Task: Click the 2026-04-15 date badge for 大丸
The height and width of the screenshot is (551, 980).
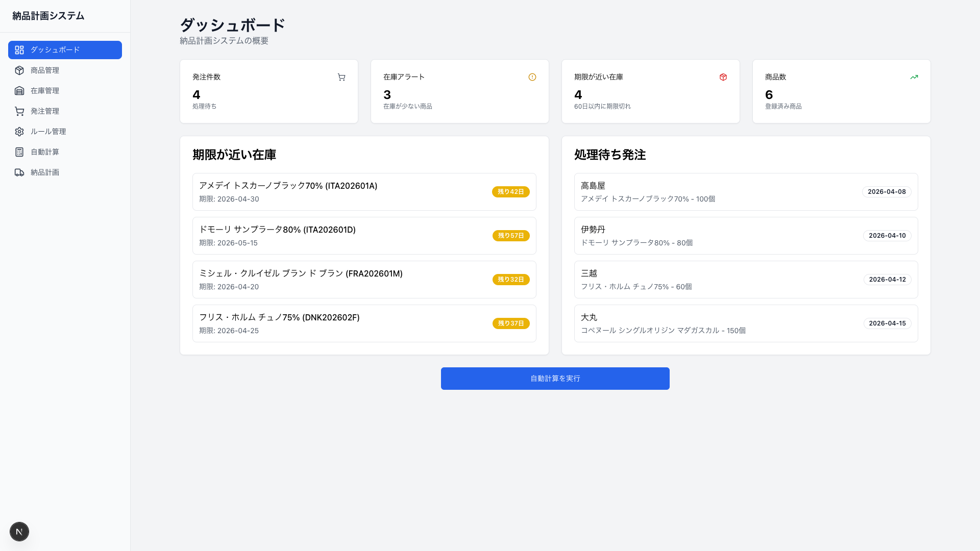Action: [887, 323]
